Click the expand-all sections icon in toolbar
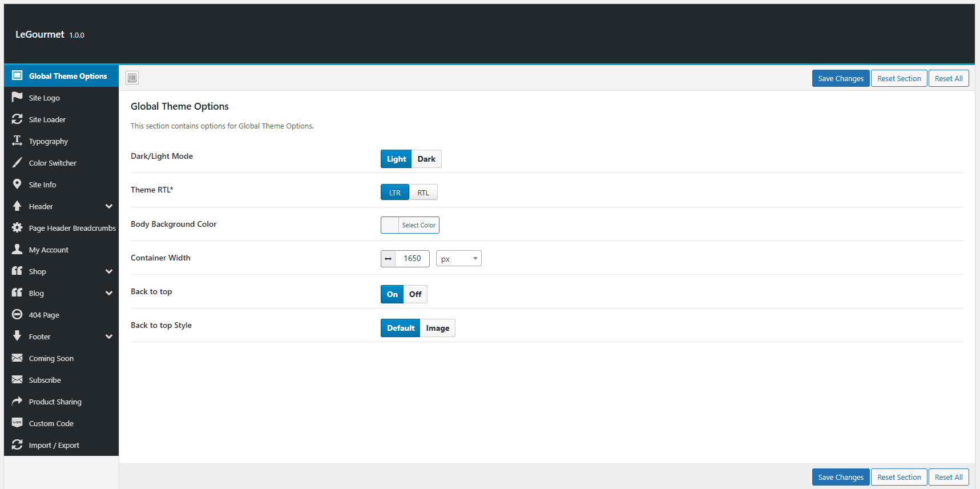The image size is (980, 489). point(132,78)
